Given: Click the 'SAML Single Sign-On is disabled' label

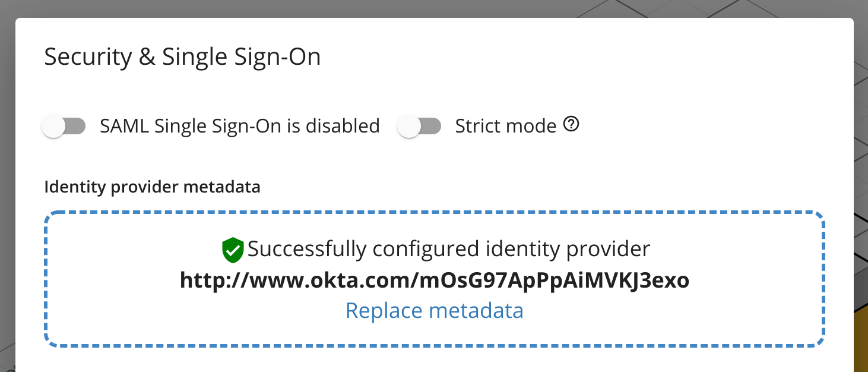Looking at the screenshot, I should (x=240, y=126).
